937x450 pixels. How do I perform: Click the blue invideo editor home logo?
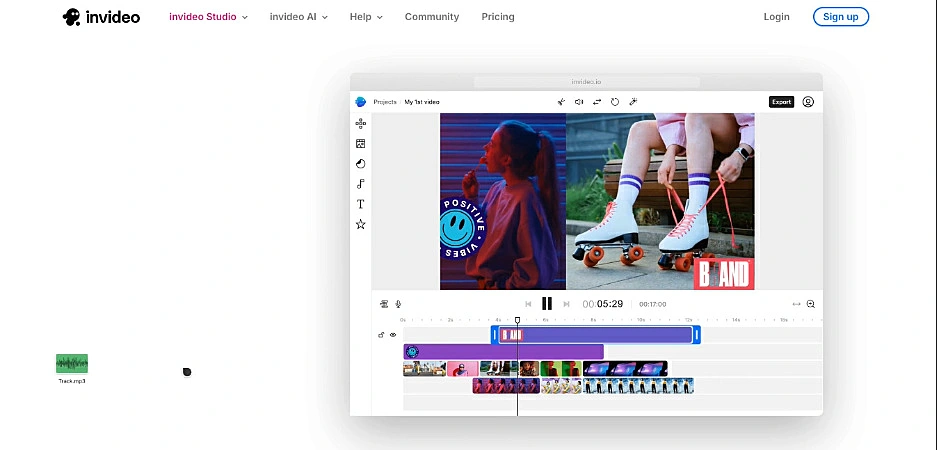click(x=360, y=102)
